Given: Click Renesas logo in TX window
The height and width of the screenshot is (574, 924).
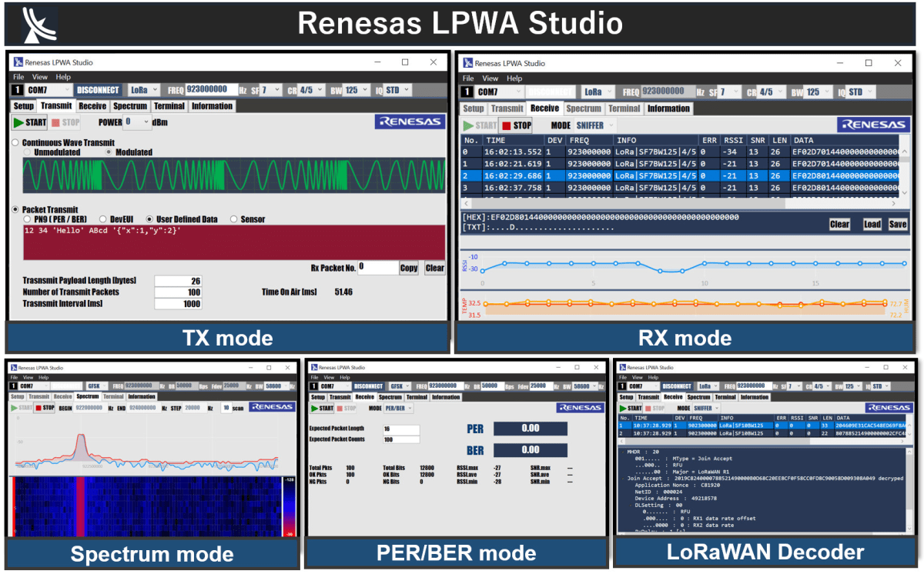Looking at the screenshot, I should click(x=410, y=122).
